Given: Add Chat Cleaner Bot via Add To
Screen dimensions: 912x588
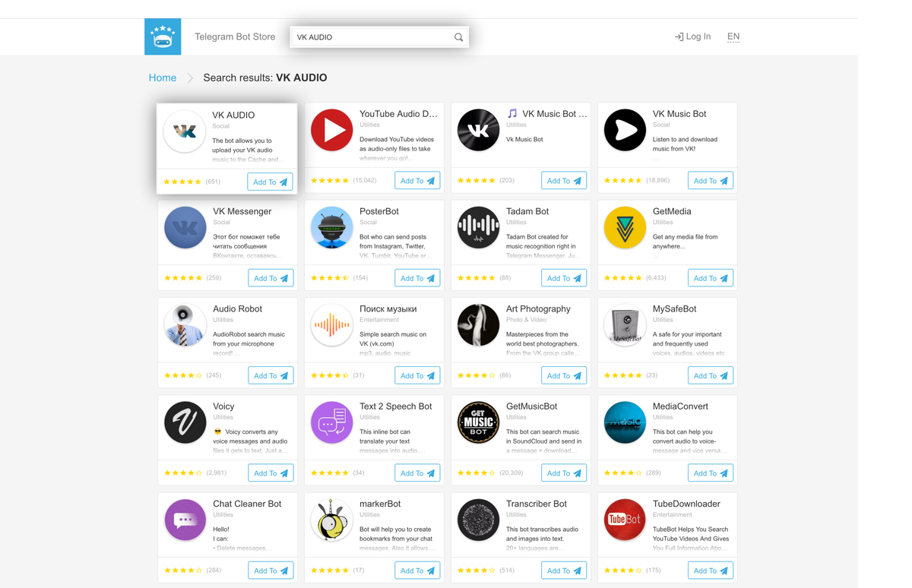Looking at the screenshot, I should coord(271,571).
